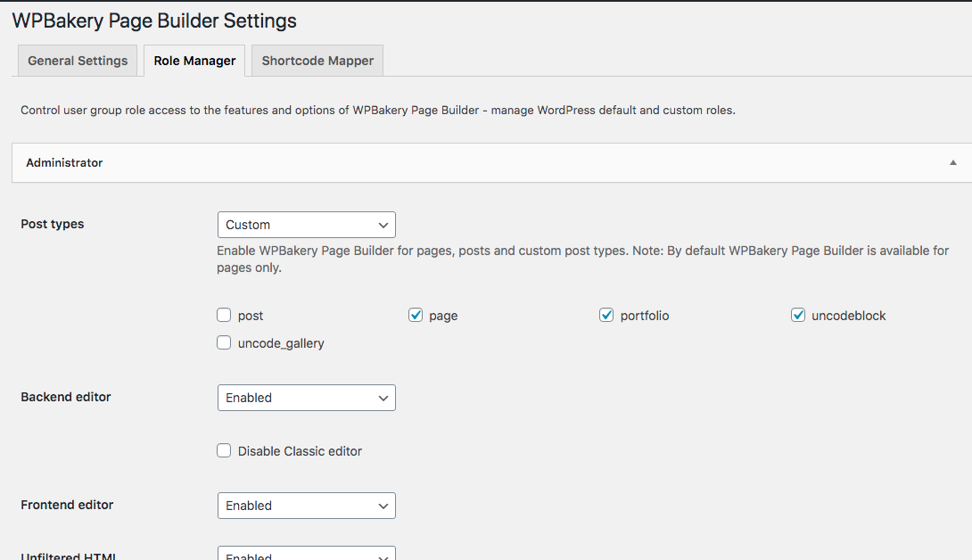This screenshot has height=560, width=972.
Task: Click WPBakery Page Builder Settings heading
Action: [154, 21]
